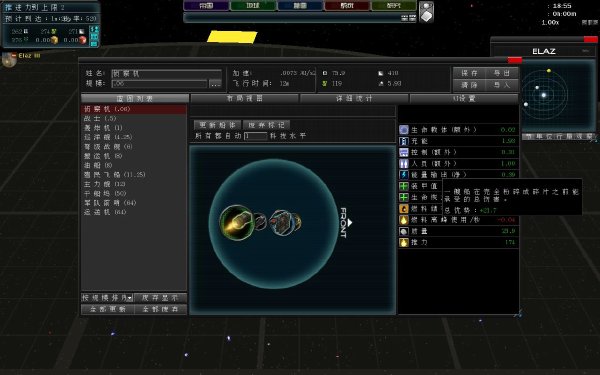Open the green top navigation tab
Viewport: 600px width, 375px height.
coord(253,6)
